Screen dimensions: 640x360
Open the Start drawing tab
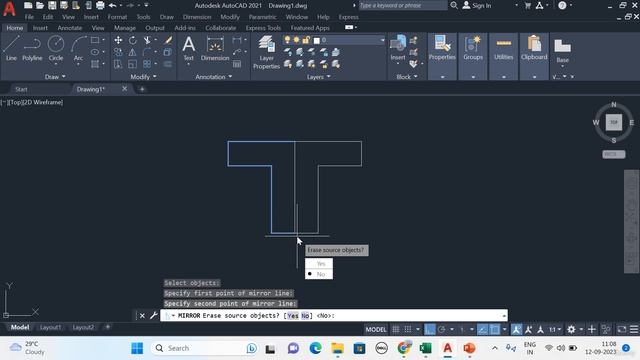(x=21, y=89)
